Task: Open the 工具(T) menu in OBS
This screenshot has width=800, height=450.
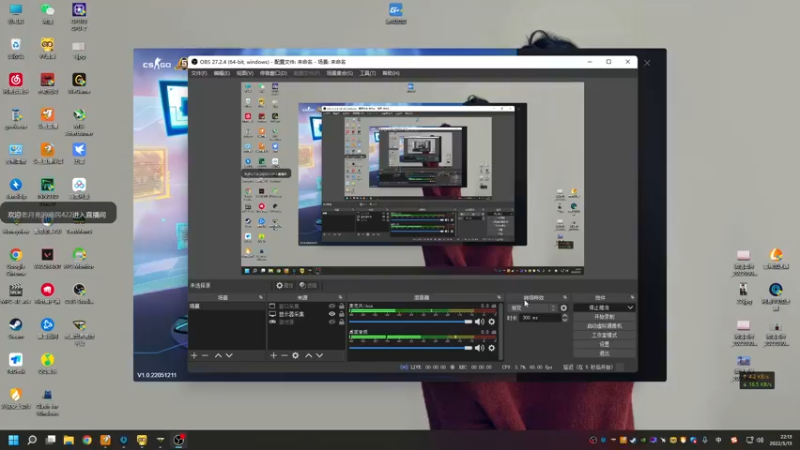Action: [367, 73]
